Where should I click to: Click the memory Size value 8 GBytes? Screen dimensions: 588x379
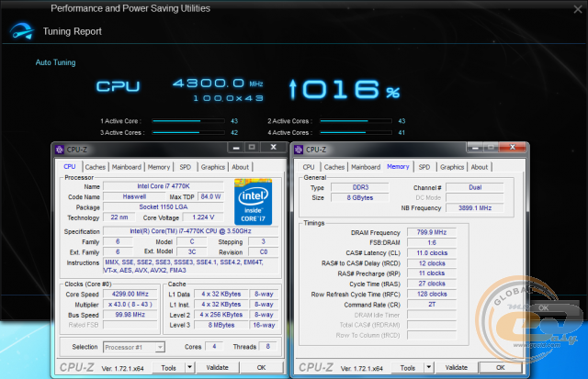point(360,197)
